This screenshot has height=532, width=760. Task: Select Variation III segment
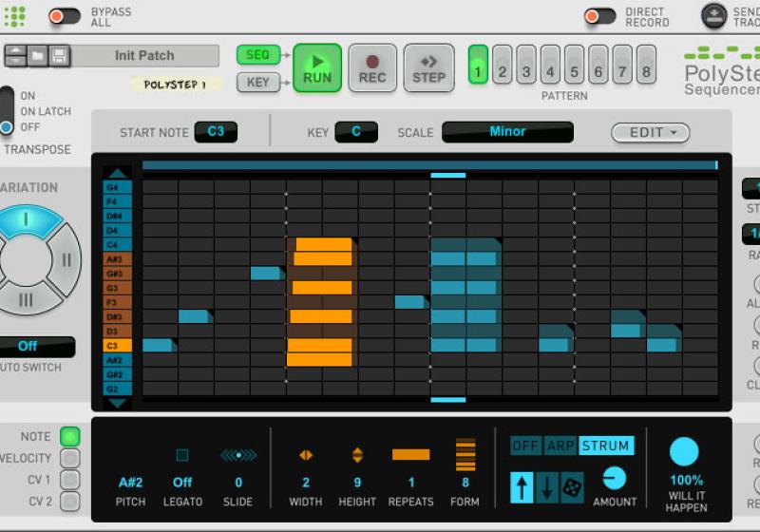point(27,299)
